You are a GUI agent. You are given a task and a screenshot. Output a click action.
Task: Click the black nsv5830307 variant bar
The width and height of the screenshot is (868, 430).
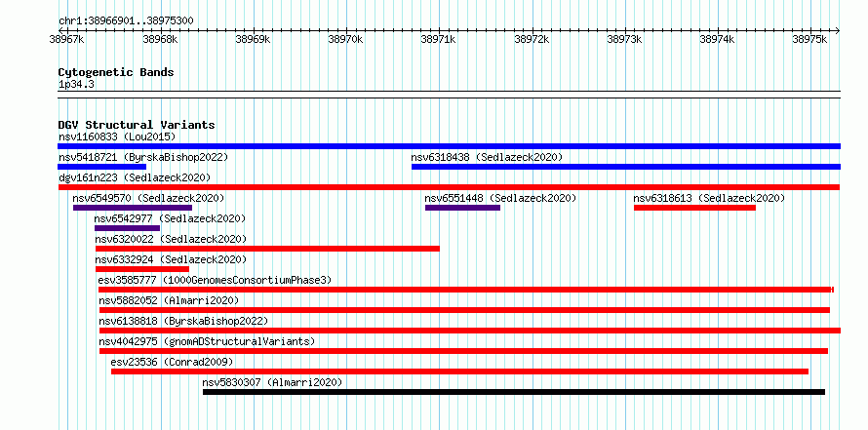click(x=514, y=392)
